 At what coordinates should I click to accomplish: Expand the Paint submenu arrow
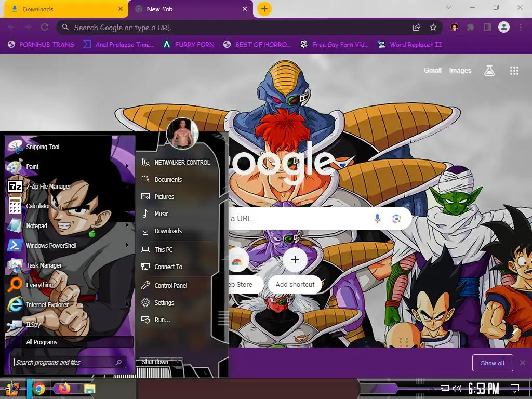[127, 166]
